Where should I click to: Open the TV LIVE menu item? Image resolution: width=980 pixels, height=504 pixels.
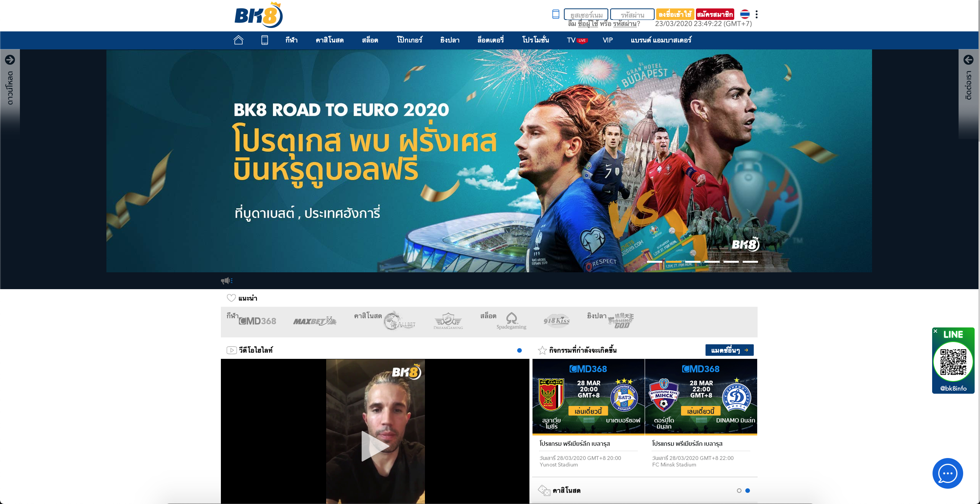(577, 40)
